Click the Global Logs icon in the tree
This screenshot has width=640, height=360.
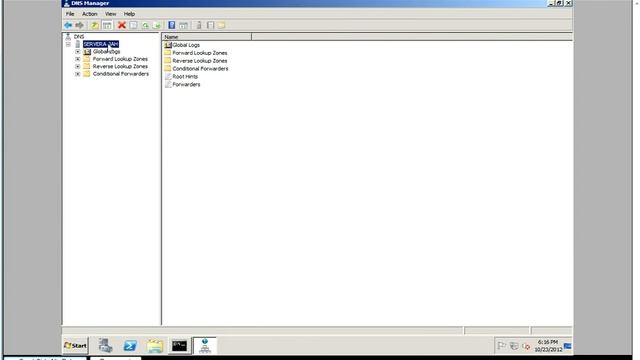[87, 52]
